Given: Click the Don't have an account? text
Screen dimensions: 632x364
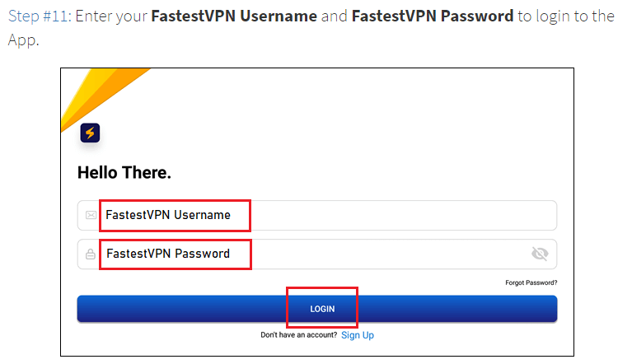Looking at the screenshot, I should click(x=298, y=334).
